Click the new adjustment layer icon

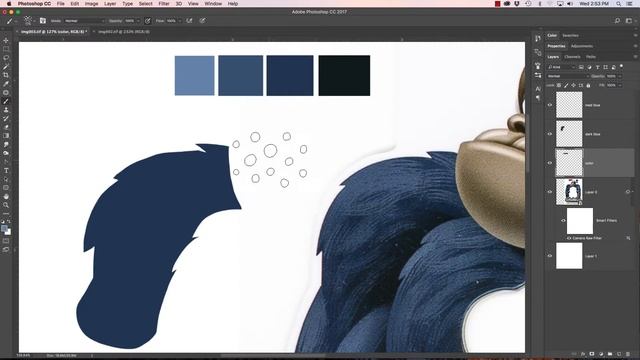pyautogui.click(x=601, y=354)
